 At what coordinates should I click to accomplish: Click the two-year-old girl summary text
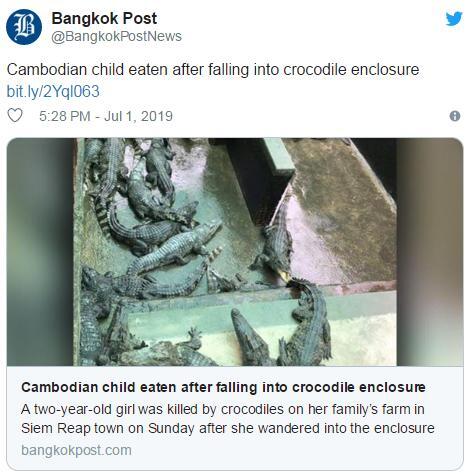(x=223, y=409)
